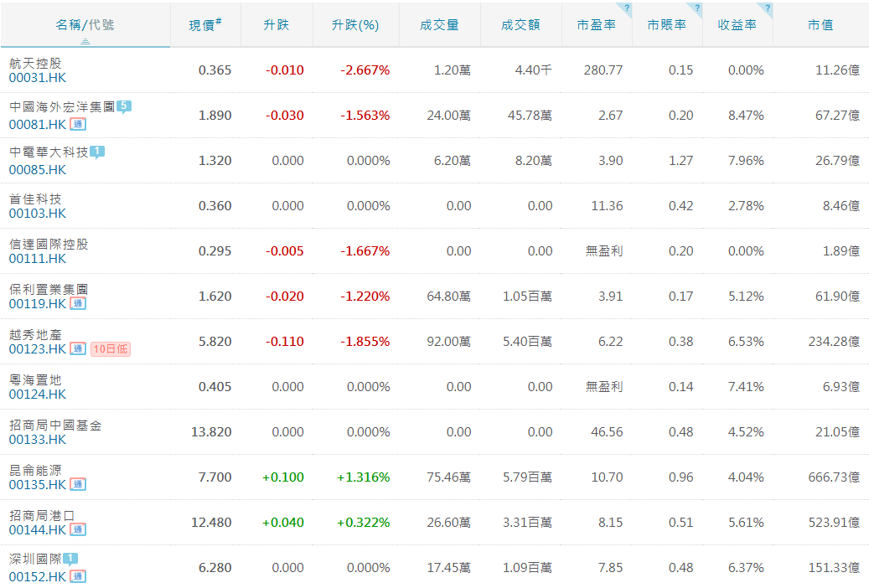
Task: Sort table by 成交量 column
Action: coord(439,25)
